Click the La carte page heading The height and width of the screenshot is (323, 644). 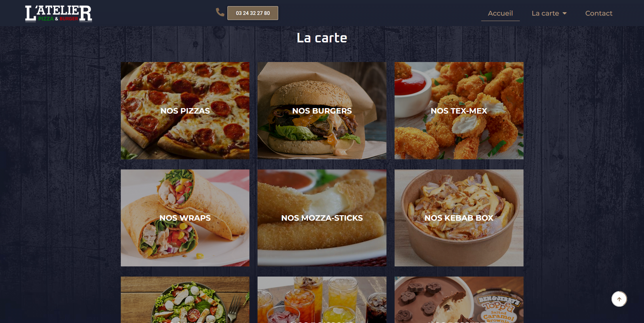tap(322, 38)
